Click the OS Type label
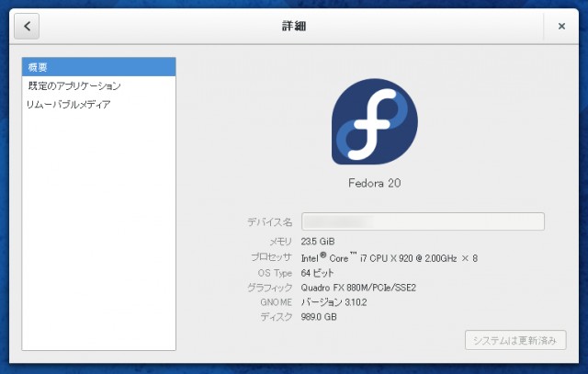The image size is (588, 374). 275,273
